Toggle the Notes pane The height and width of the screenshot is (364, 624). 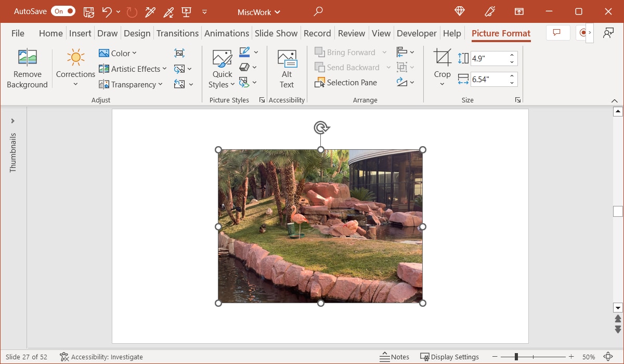pos(395,357)
